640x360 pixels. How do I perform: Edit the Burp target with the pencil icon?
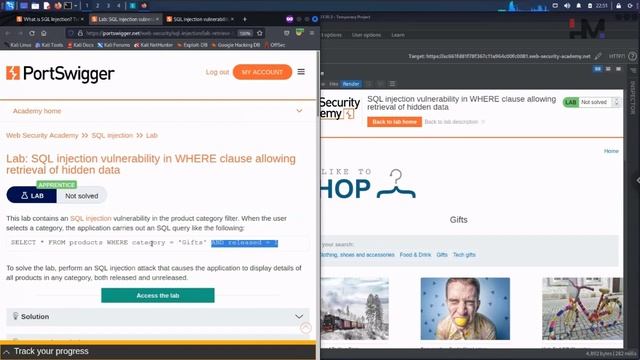click(x=598, y=56)
